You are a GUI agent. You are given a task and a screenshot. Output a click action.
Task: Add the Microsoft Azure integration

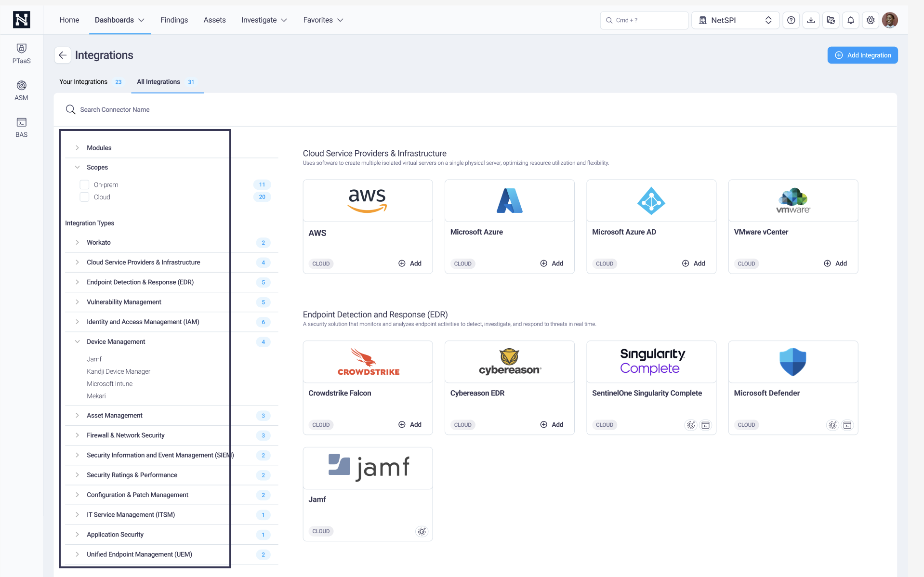(x=552, y=263)
